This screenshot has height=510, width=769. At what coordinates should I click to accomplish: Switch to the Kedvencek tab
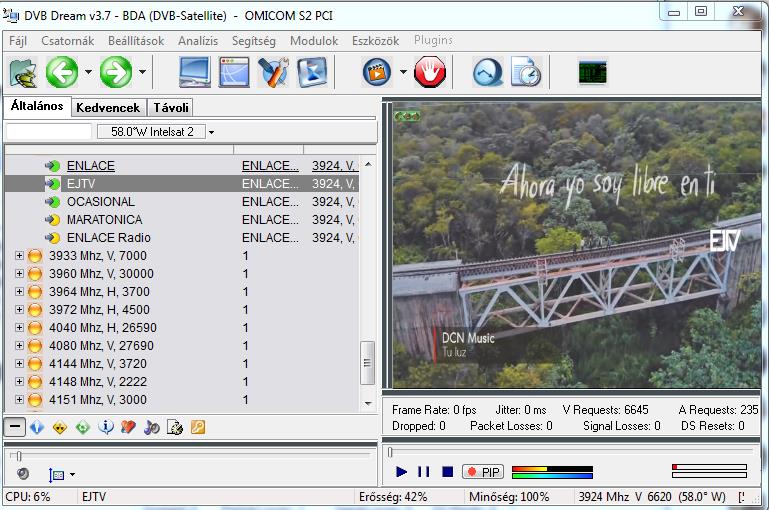click(108, 107)
